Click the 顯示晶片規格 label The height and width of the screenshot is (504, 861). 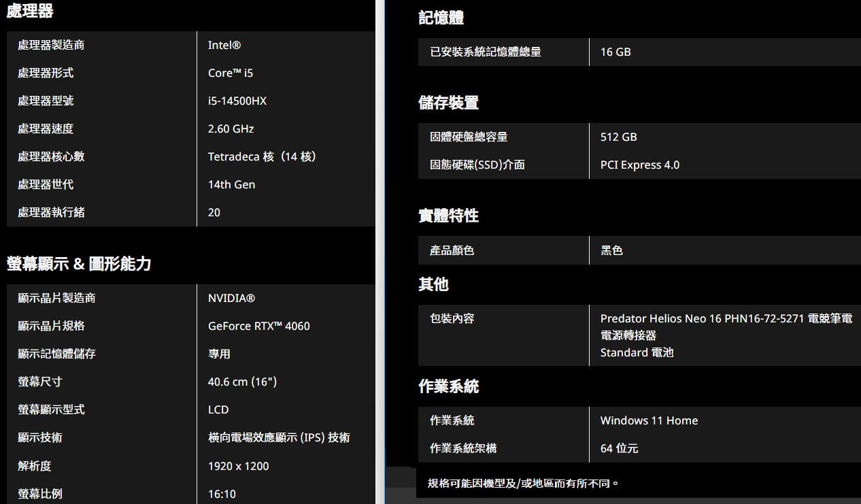pos(51,326)
